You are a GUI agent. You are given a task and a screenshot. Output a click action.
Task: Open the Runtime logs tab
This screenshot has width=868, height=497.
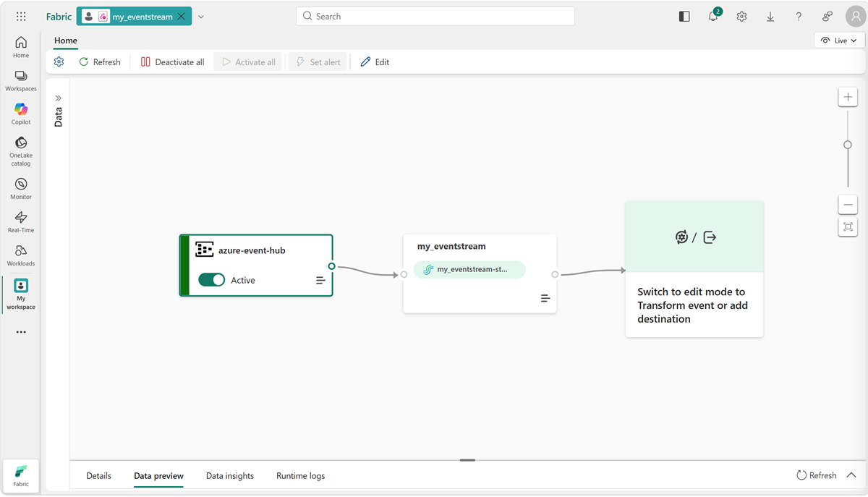(300, 476)
